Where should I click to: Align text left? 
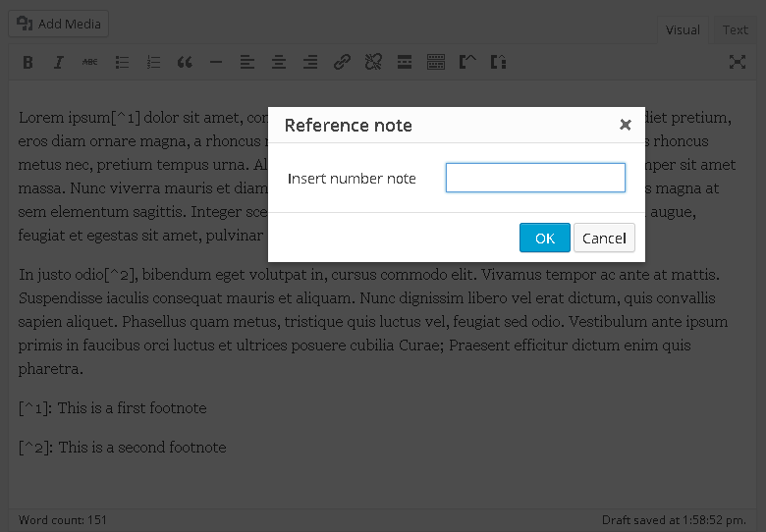coord(247,63)
